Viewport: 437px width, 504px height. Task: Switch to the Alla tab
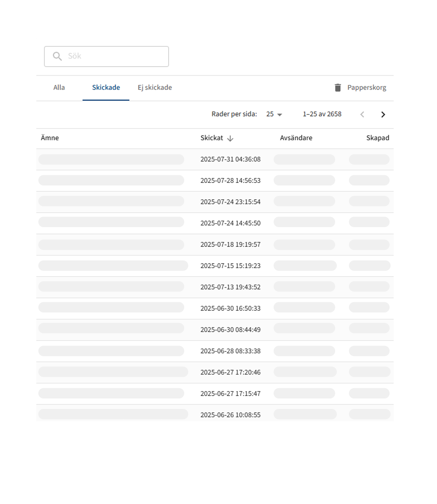coord(59,88)
